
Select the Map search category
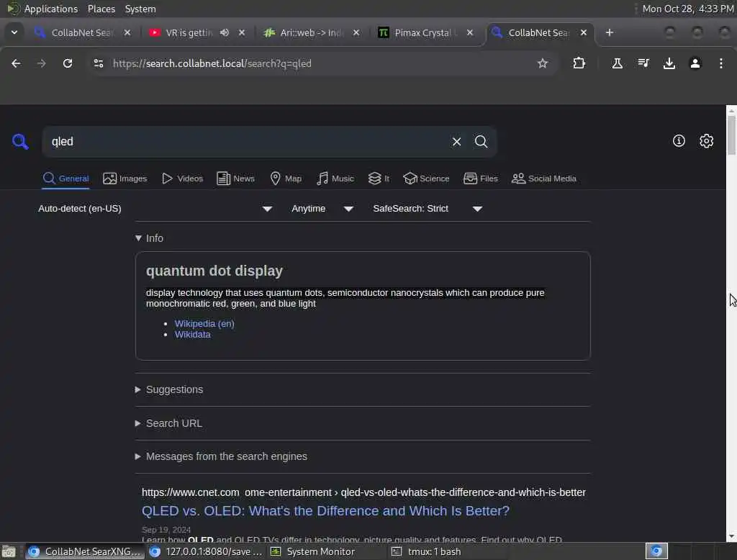click(x=286, y=179)
